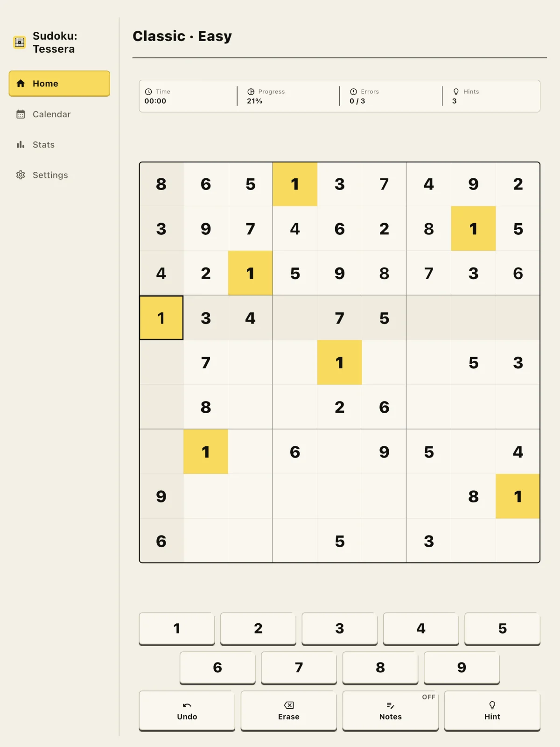This screenshot has height=747, width=560.
Task: Open the Stats page
Action: click(x=59, y=145)
